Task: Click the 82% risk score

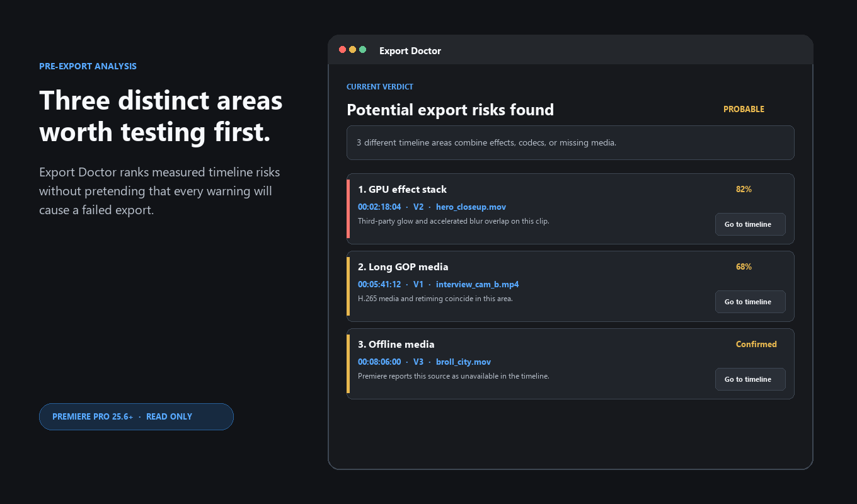Action: [x=744, y=189]
